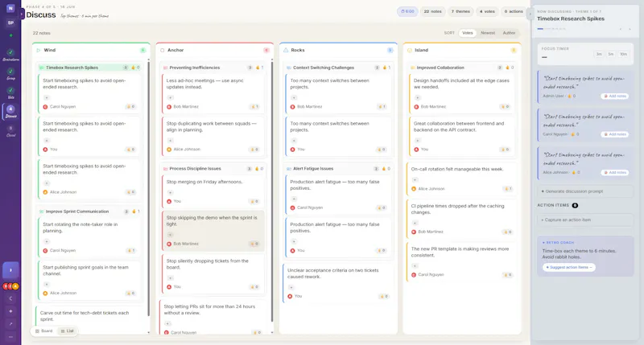Screen dimensions: 644x345
Task: Go to the Brainstorm phase step
Action: 10,55
